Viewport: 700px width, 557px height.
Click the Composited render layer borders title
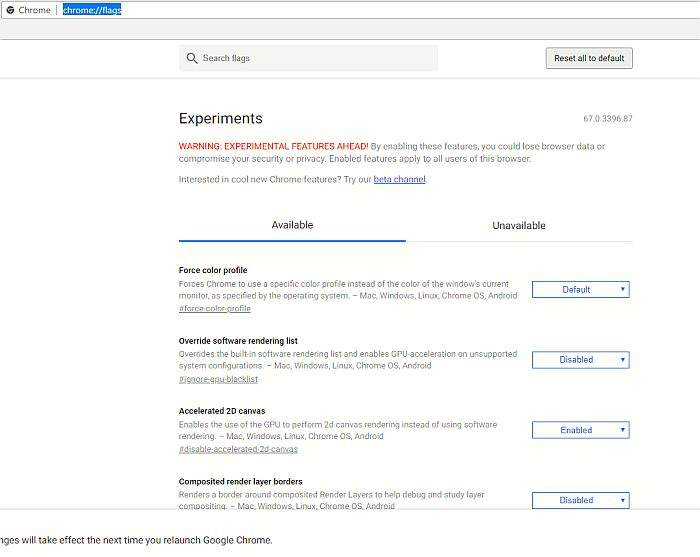tap(240, 481)
